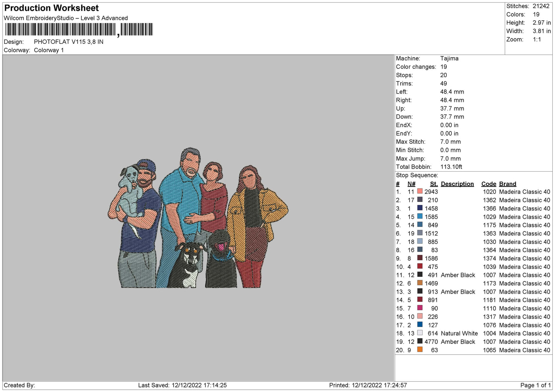Click the Natural White description text
Image resolution: width=555 pixels, height=392 pixels.
(459, 333)
